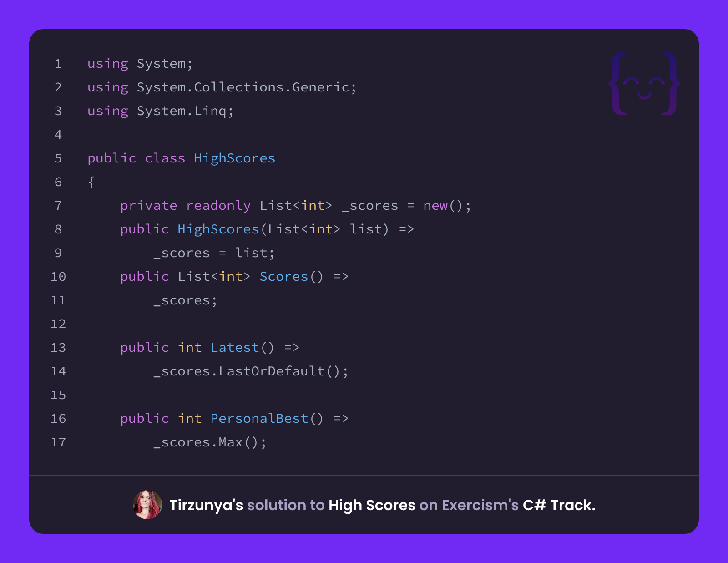Screen dimensions: 728x563
Task: Click line number 17 in the gutter
Action: pyautogui.click(x=58, y=442)
